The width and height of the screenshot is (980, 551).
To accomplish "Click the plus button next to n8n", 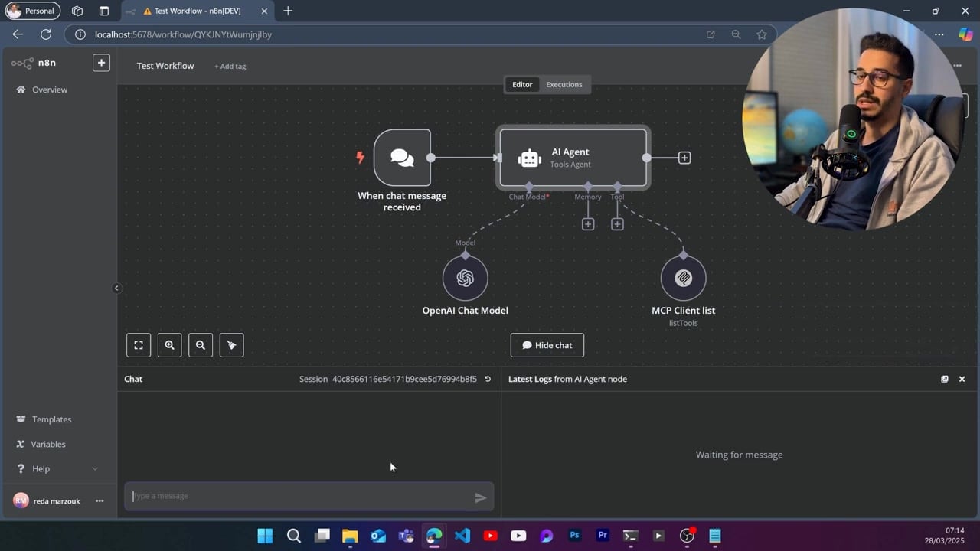I will 101,63.
